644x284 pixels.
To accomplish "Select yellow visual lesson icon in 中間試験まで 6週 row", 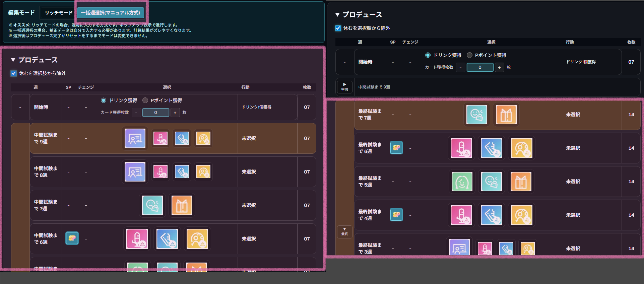I will (x=197, y=239).
